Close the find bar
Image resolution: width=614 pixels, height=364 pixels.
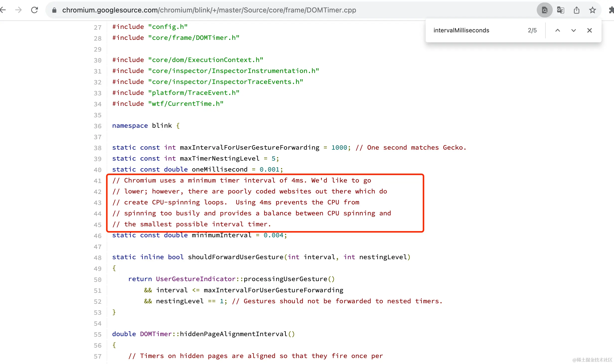coord(590,30)
